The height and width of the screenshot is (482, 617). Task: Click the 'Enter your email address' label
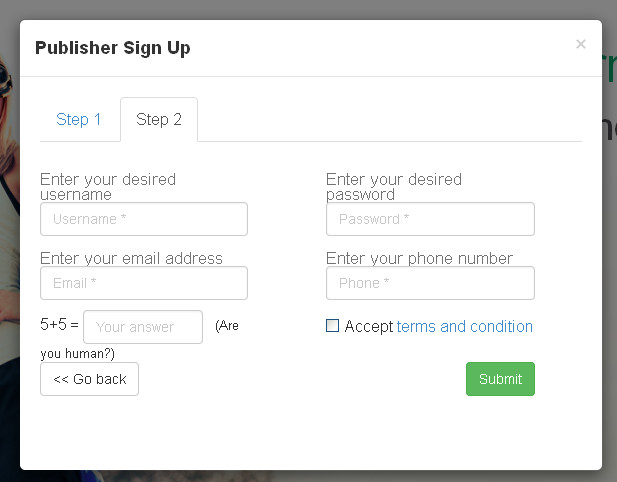(x=131, y=258)
